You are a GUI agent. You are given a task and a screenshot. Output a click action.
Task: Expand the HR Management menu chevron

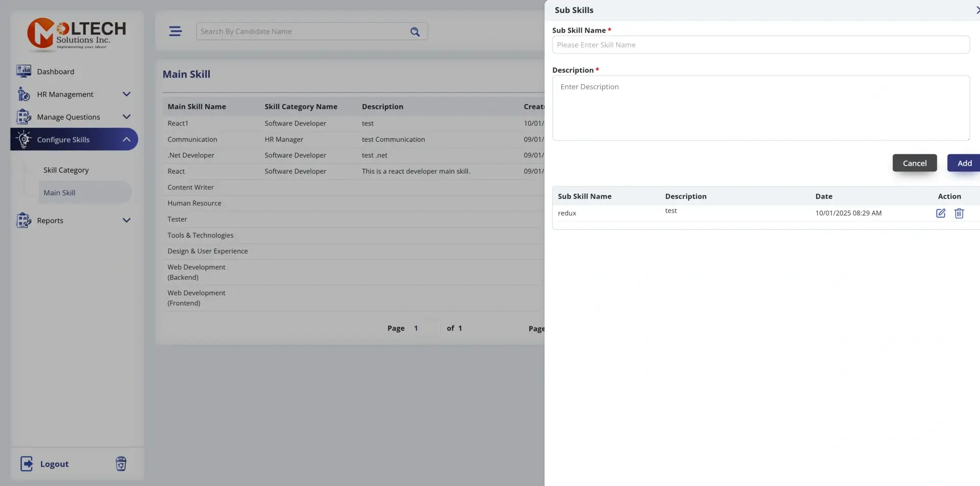point(126,94)
